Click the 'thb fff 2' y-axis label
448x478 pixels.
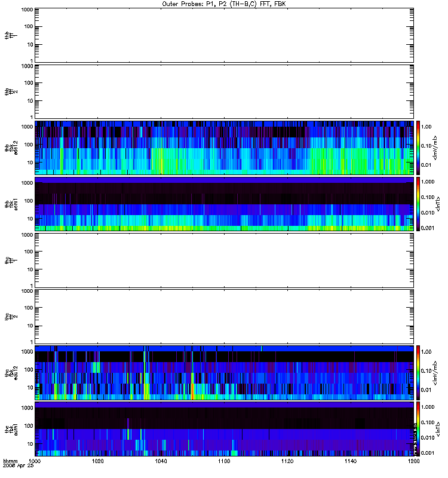[x=11, y=92]
